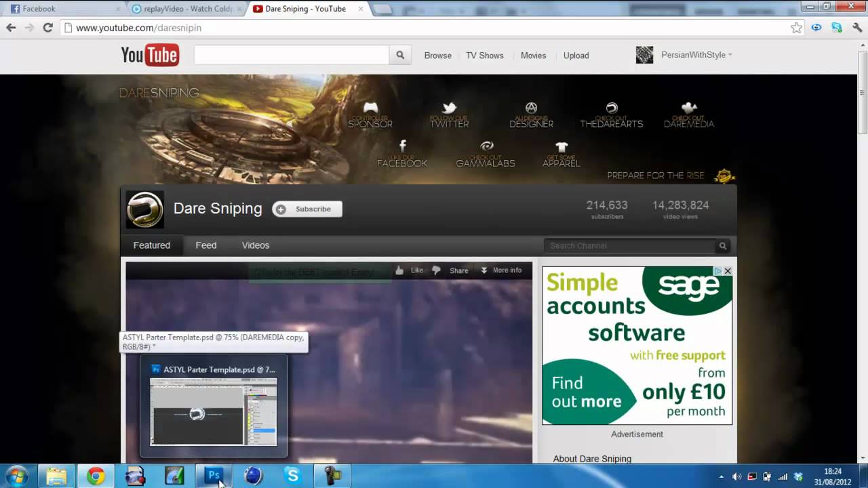Open Skype from the taskbar
This screenshot has height=488, width=868.
point(292,476)
